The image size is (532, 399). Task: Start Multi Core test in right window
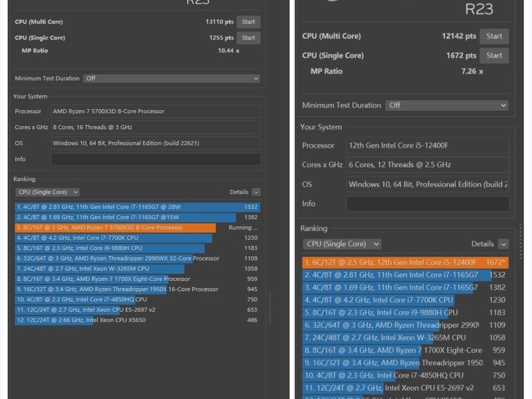tap(494, 37)
